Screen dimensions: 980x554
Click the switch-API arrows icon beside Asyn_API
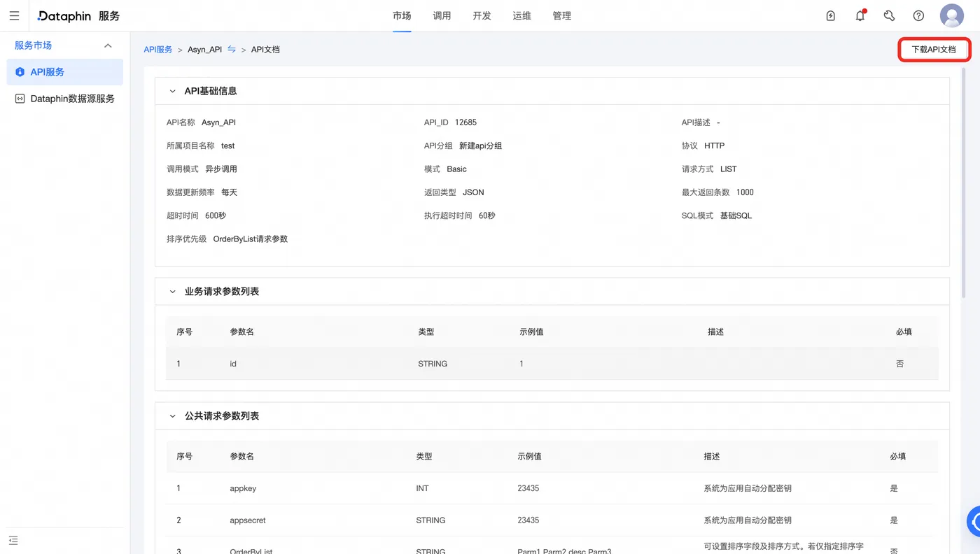pos(232,49)
